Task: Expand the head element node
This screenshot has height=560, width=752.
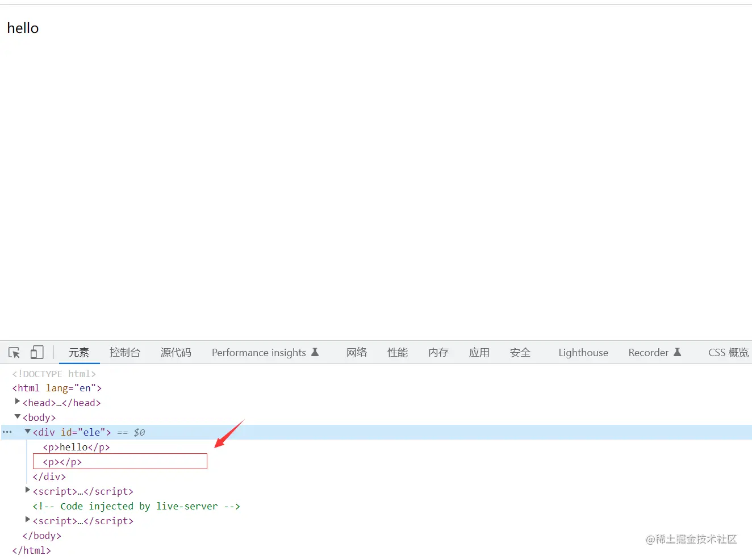Action: [18, 402]
